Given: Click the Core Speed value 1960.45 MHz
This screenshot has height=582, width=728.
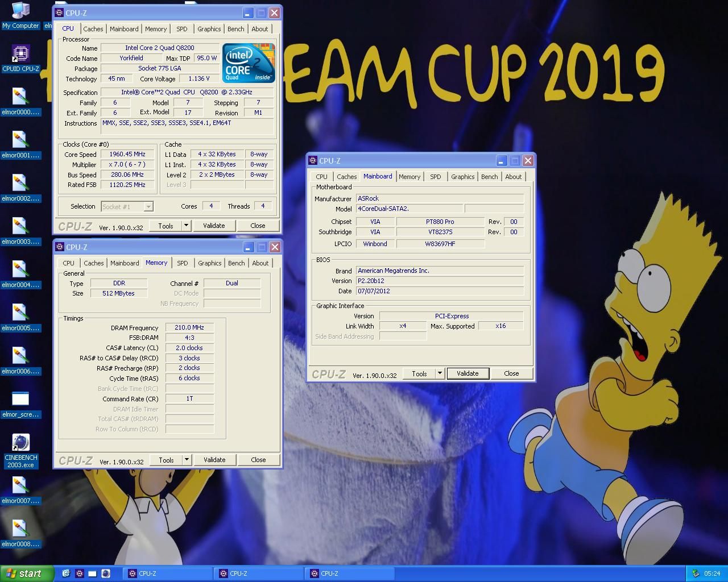Looking at the screenshot, I should pyautogui.click(x=127, y=155).
